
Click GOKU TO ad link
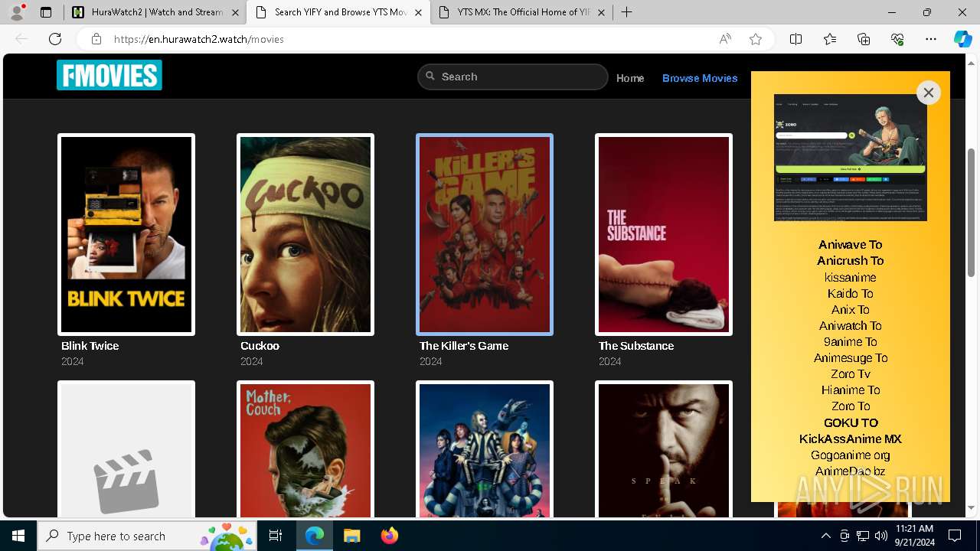coord(851,422)
